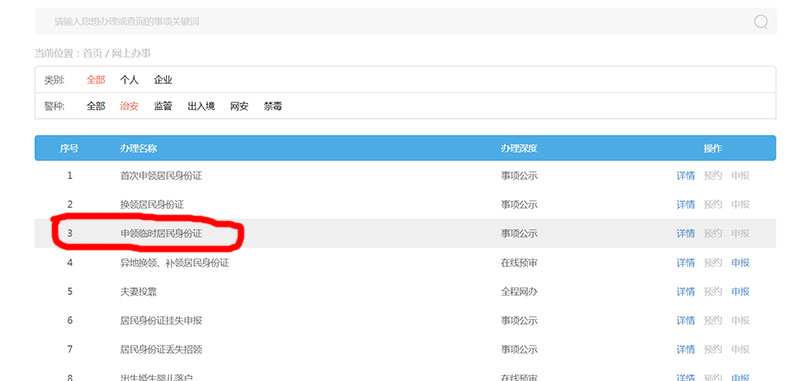The height and width of the screenshot is (381, 800).
Task: Choose 全部 in the 警种 row
Action: (96, 106)
